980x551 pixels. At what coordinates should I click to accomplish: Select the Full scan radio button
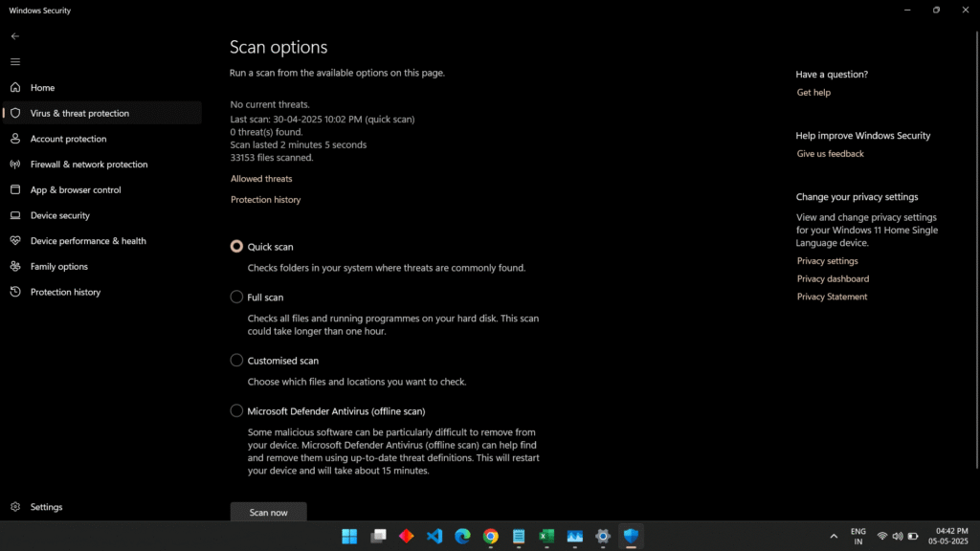tap(236, 297)
